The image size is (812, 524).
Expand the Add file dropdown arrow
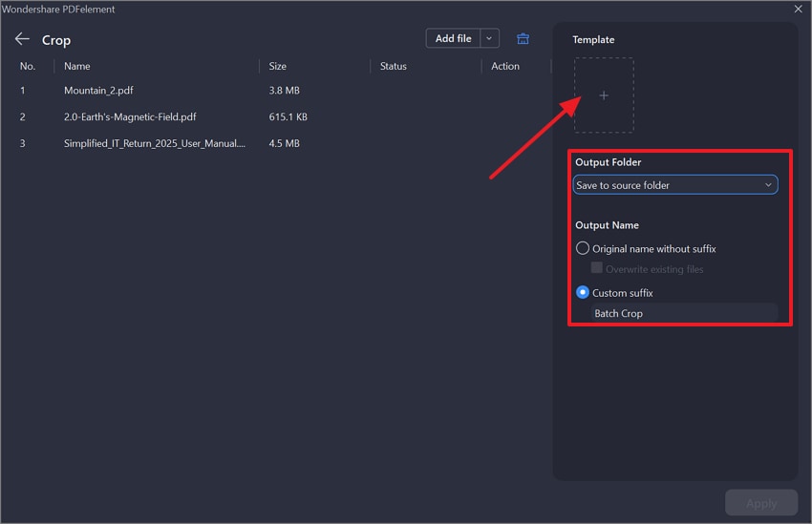pyautogui.click(x=489, y=38)
